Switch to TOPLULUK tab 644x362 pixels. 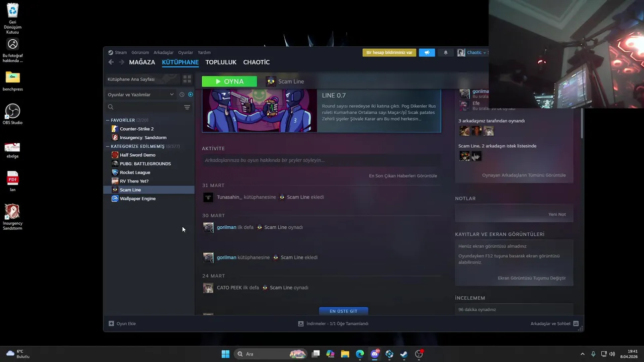tap(221, 62)
